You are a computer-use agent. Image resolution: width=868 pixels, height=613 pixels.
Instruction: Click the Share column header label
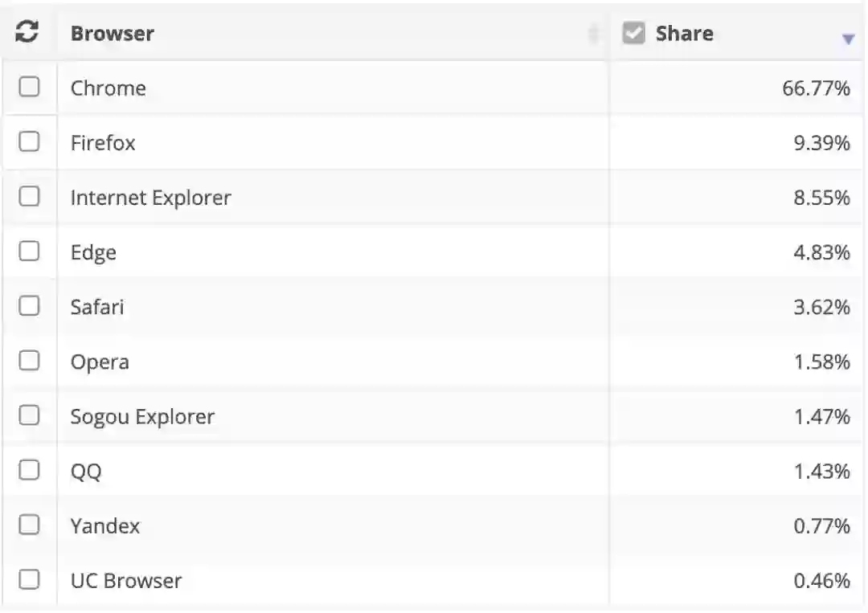684,34
